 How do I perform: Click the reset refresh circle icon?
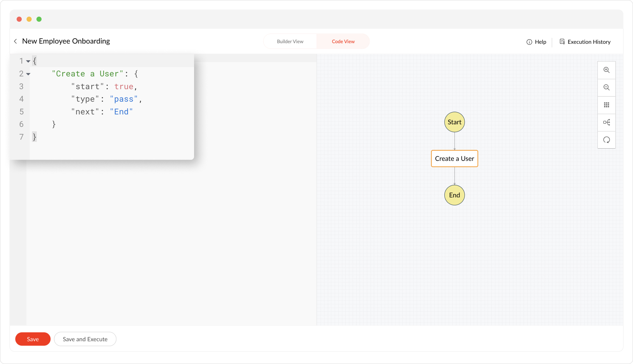(x=606, y=140)
